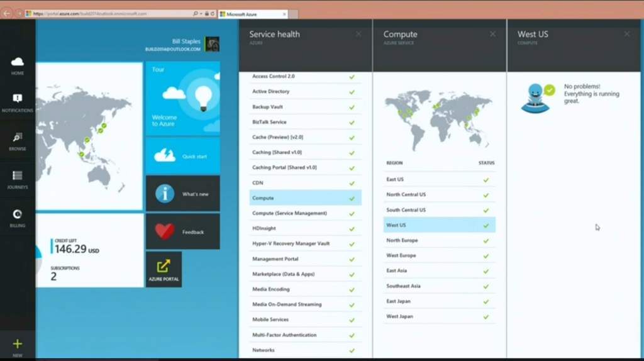
Task: Select Backup Vault service row
Action: (x=305, y=107)
